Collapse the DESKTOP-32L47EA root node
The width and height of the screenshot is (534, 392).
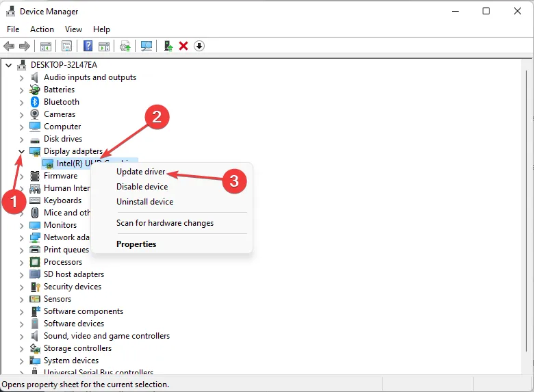coord(9,65)
